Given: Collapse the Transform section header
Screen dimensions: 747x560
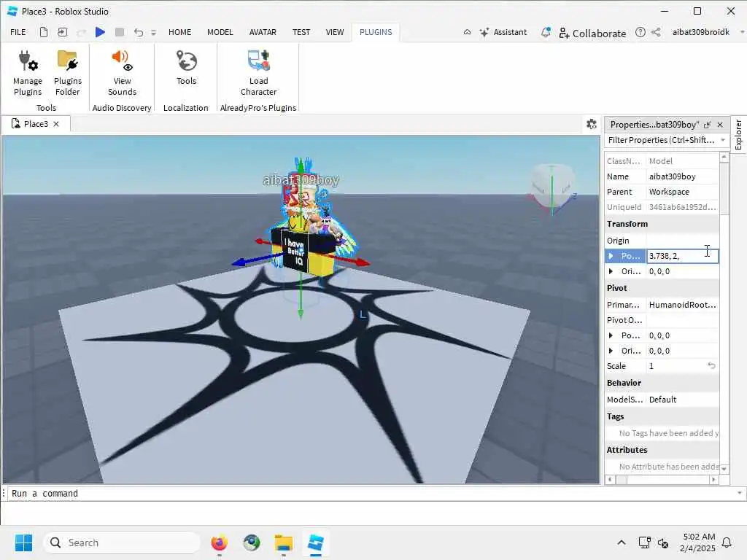Looking at the screenshot, I should [662, 224].
